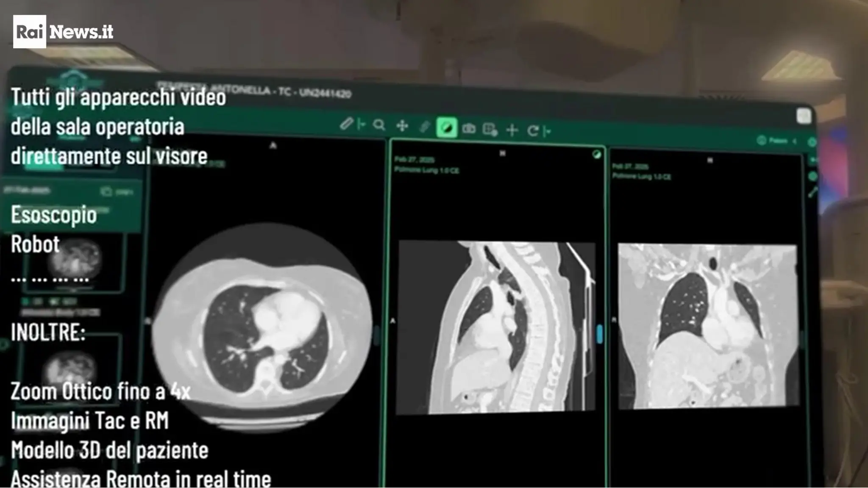Toggle the window level contrast tool

pyautogui.click(x=447, y=128)
